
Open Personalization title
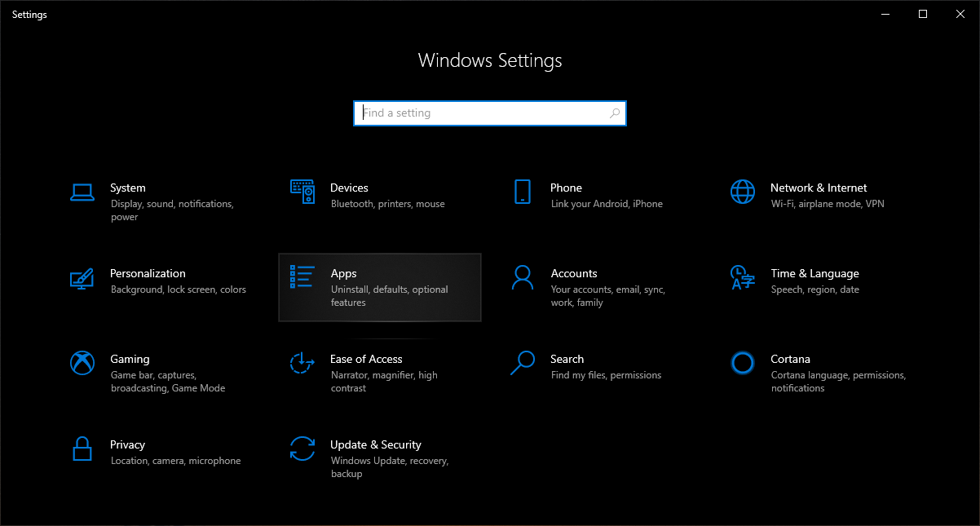pyautogui.click(x=148, y=273)
